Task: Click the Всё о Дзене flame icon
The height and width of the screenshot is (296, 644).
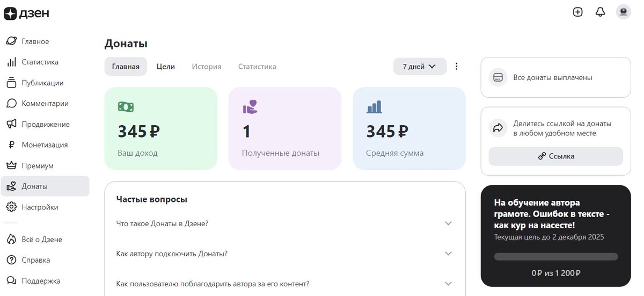Action: (11, 239)
